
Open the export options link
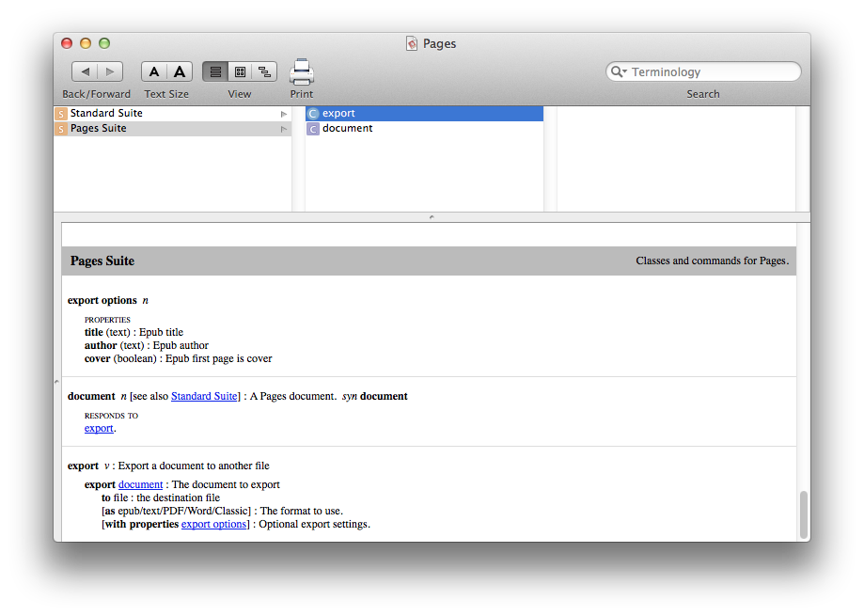[x=213, y=524]
